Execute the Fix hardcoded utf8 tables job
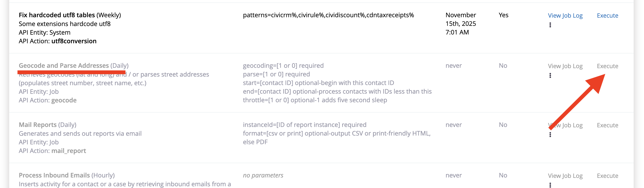This screenshot has width=644, height=188. point(607,16)
